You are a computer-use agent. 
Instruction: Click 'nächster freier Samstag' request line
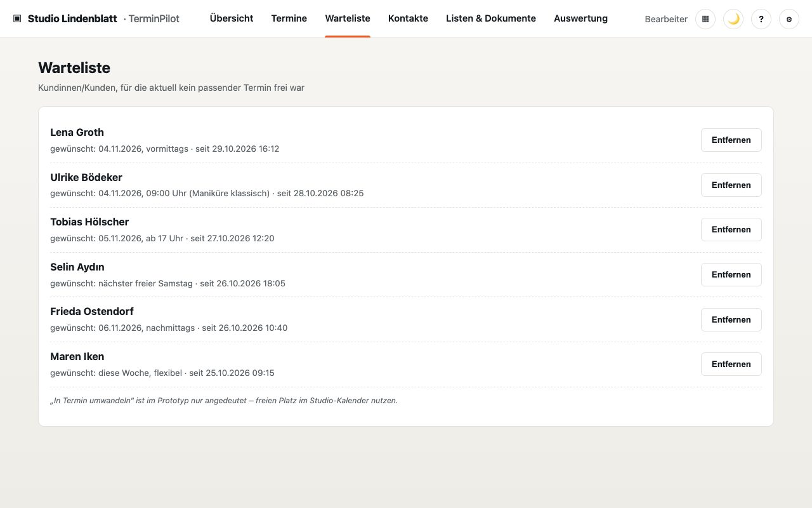(x=167, y=283)
